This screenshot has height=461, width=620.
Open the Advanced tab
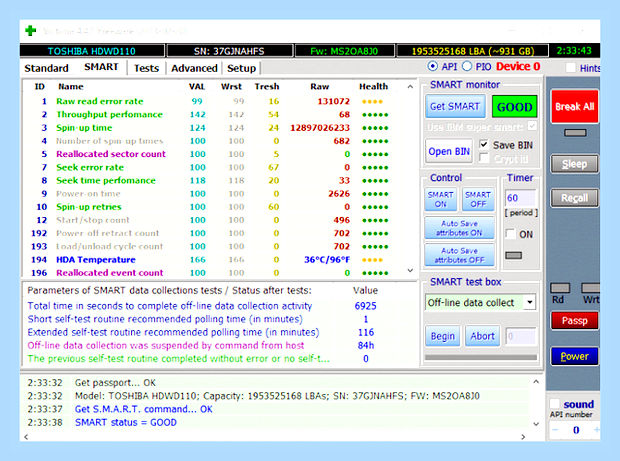pos(194,68)
